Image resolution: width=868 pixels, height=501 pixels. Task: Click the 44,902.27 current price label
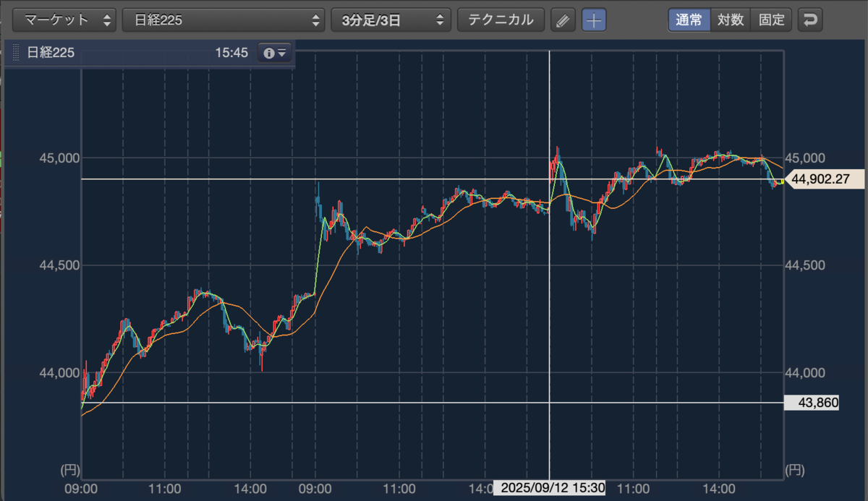coord(825,179)
